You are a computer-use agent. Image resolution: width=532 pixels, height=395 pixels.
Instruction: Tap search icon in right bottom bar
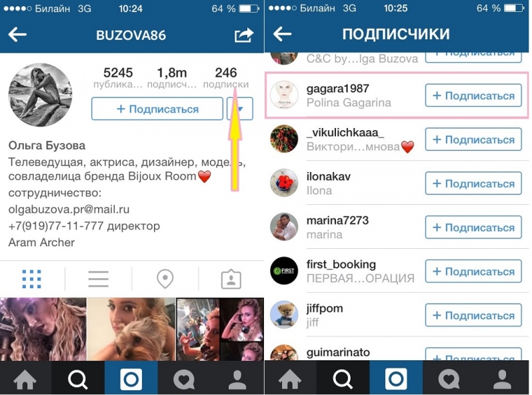click(x=343, y=379)
